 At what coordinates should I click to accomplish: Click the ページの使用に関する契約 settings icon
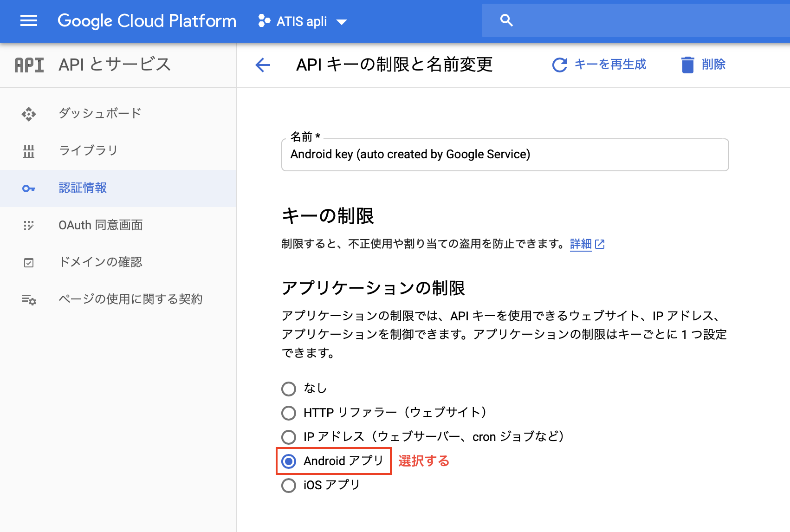click(29, 300)
